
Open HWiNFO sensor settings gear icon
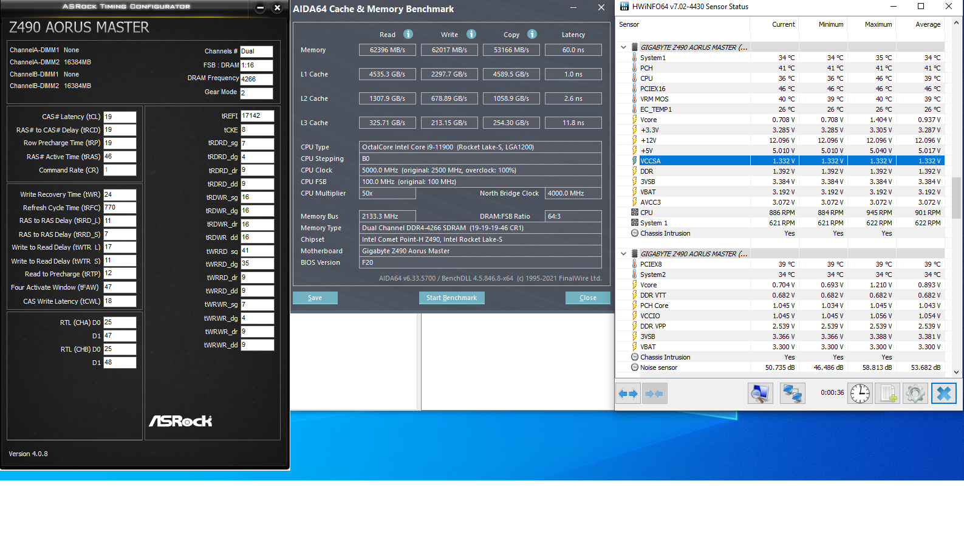coord(915,394)
